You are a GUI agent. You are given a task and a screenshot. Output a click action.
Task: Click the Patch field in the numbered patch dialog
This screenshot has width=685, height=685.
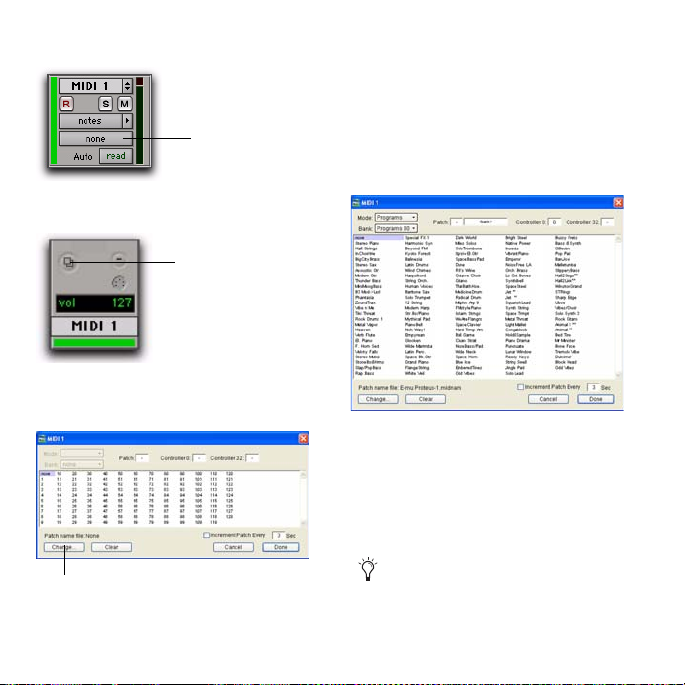pos(142,458)
